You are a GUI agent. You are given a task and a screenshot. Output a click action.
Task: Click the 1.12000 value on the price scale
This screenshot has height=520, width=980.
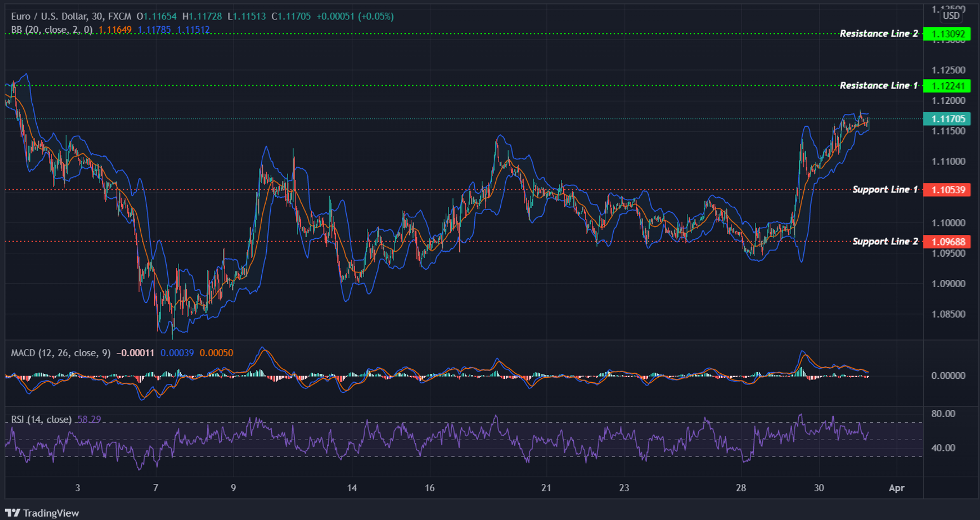point(950,101)
